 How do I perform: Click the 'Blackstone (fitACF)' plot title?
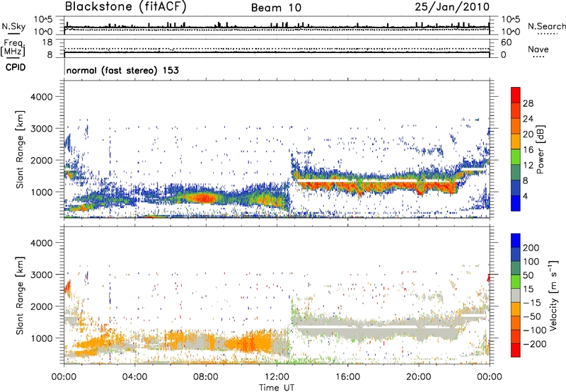(x=126, y=6)
